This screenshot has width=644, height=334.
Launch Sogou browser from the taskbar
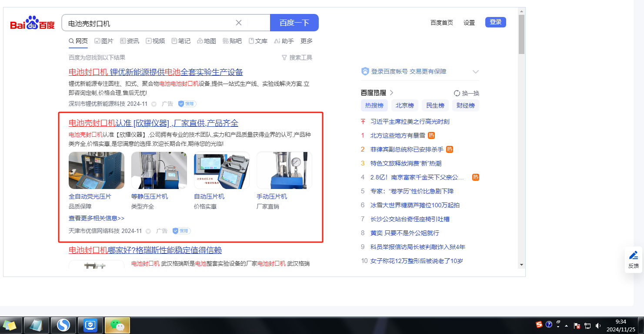[63, 325]
